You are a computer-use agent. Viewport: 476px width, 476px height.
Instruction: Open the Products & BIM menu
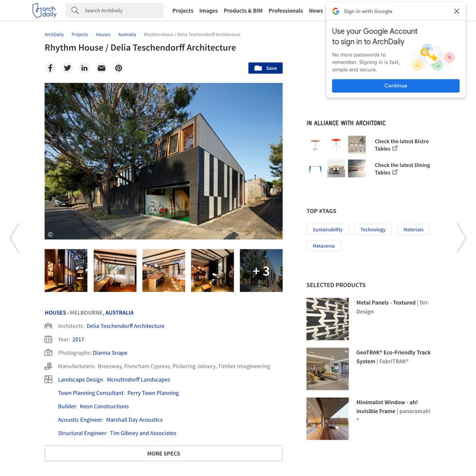click(x=243, y=10)
